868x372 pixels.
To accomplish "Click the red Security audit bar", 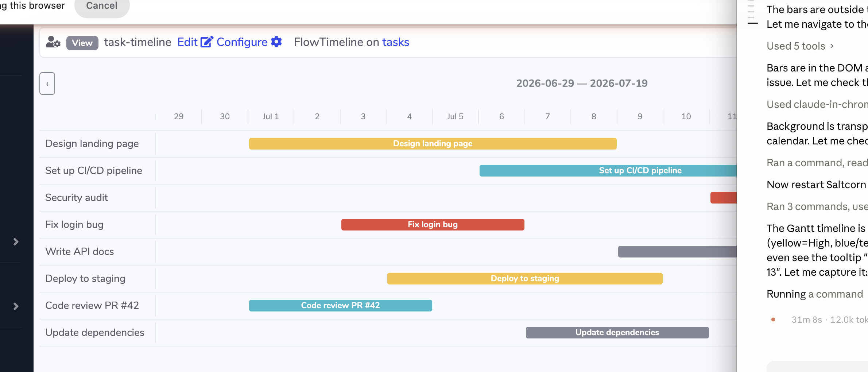I will click(724, 198).
